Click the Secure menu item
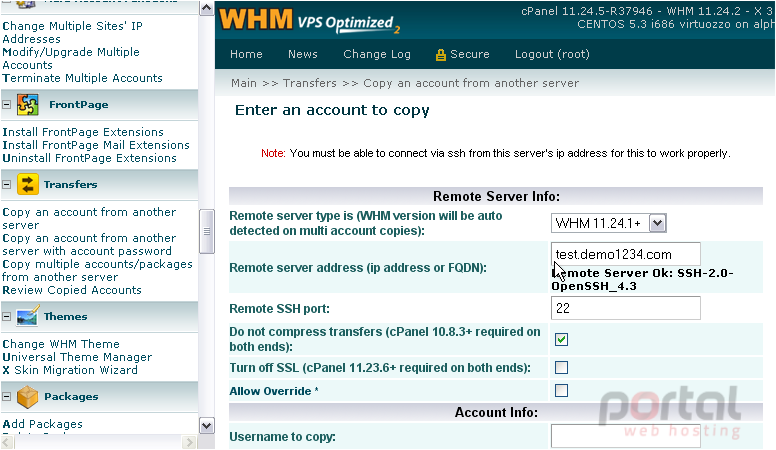 (x=470, y=54)
